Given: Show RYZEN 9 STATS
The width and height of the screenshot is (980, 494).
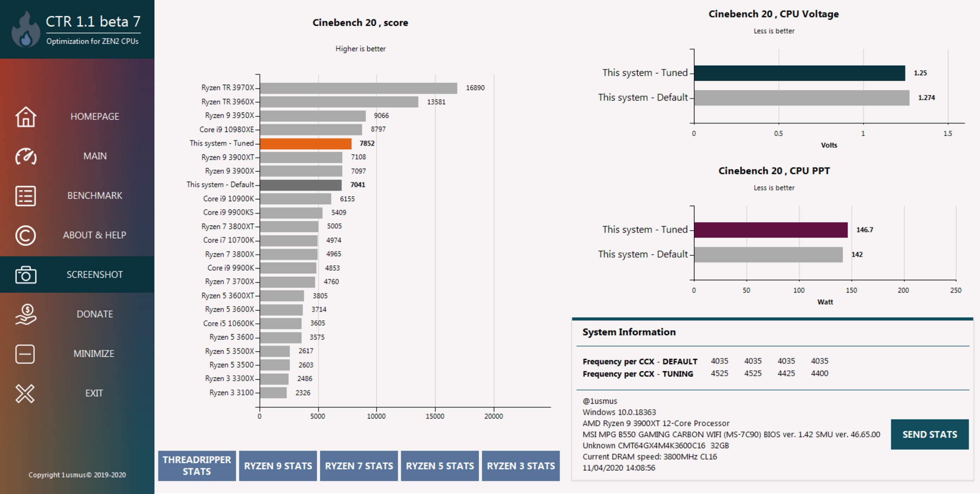Looking at the screenshot, I should point(278,465).
